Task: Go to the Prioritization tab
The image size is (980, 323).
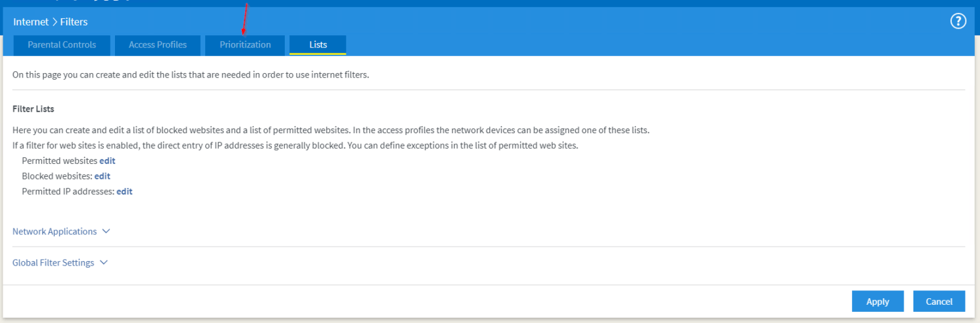Action: click(x=245, y=45)
